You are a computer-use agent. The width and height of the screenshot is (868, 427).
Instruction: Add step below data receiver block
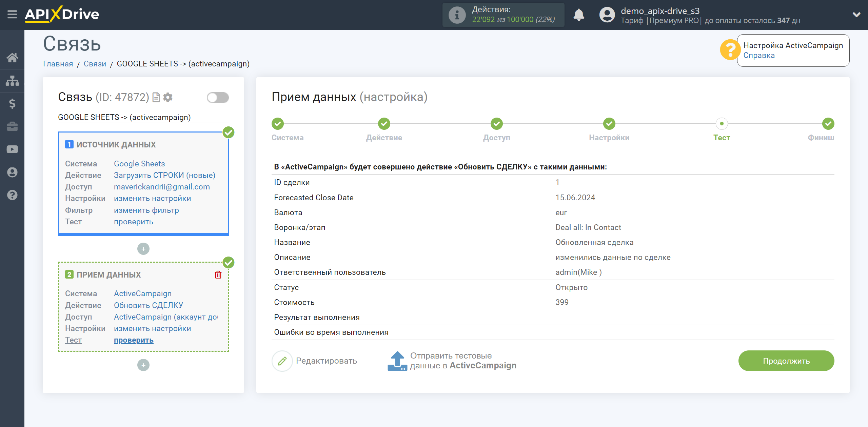tap(143, 365)
